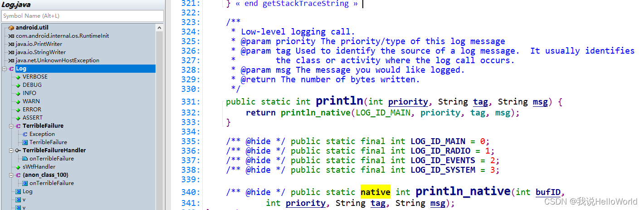Click the bold println_native declaration name
Screen dimensions: 644x210
point(463,192)
